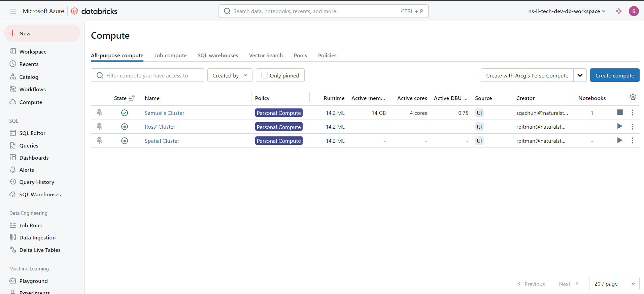This screenshot has width=644, height=294.
Task: Start the Spatial Cluster
Action: pos(620,140)
